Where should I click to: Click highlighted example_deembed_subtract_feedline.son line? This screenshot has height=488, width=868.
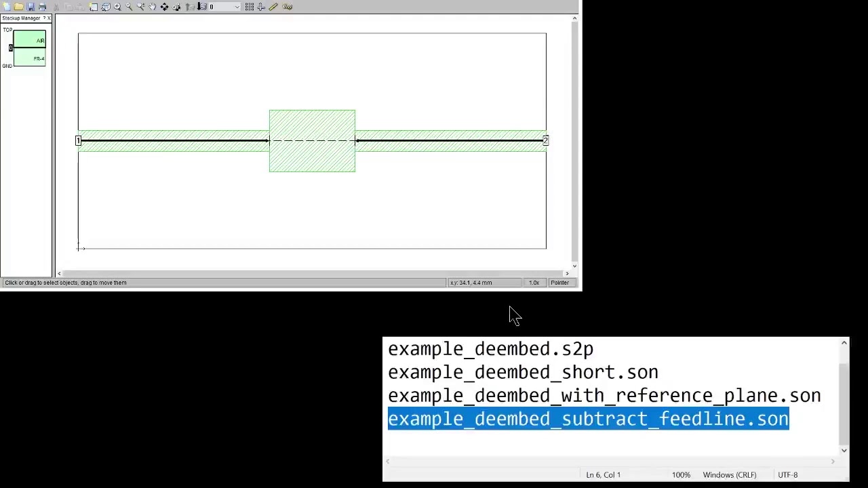(x=588, y=419)
